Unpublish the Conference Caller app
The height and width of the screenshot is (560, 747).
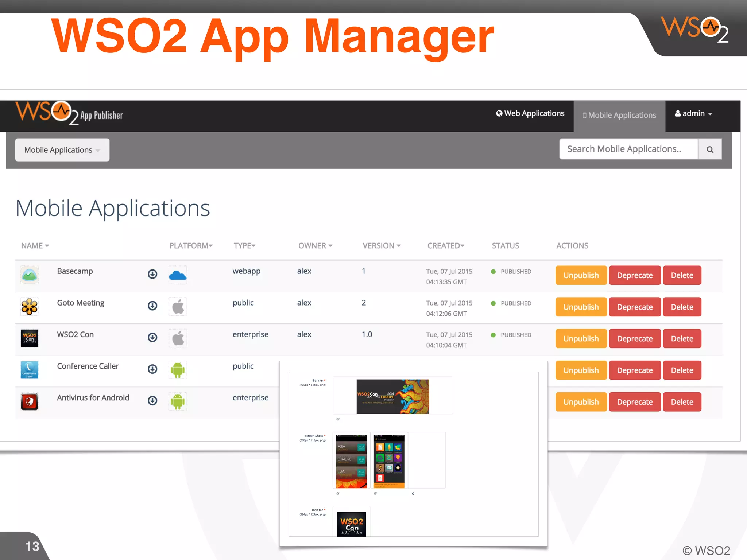point(581,370)
